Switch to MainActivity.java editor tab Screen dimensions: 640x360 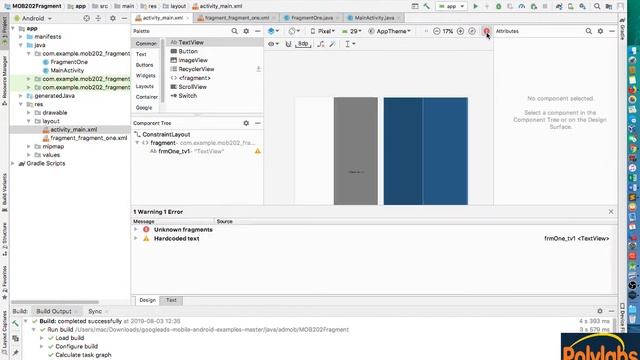tap(374, 18)
